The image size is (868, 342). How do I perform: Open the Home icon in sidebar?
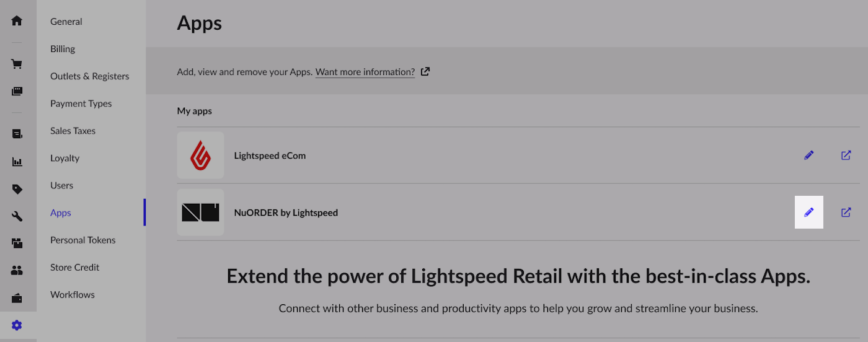(17, 21)
